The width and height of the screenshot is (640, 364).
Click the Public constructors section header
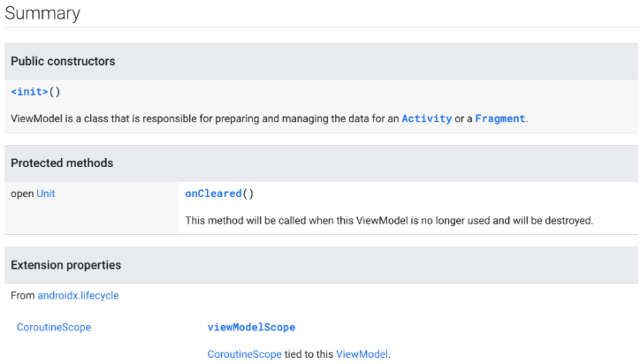tap(63, 62)
